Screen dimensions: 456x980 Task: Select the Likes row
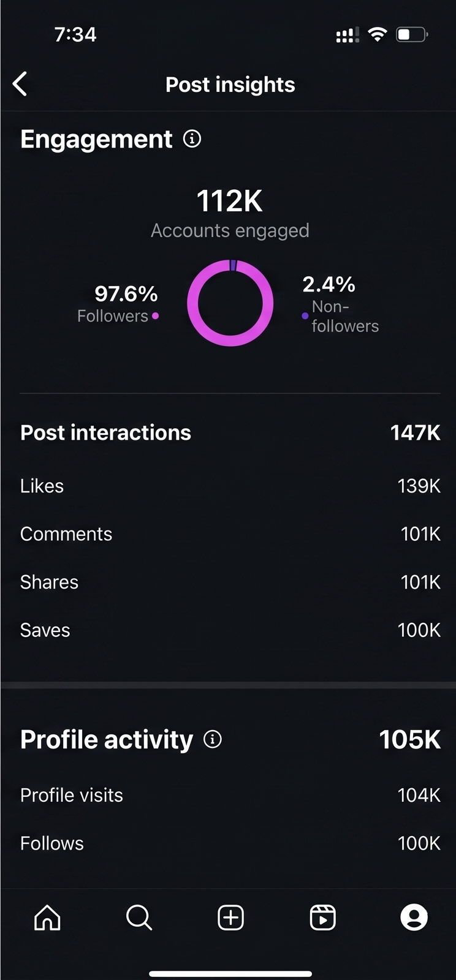tap(230, 486)
